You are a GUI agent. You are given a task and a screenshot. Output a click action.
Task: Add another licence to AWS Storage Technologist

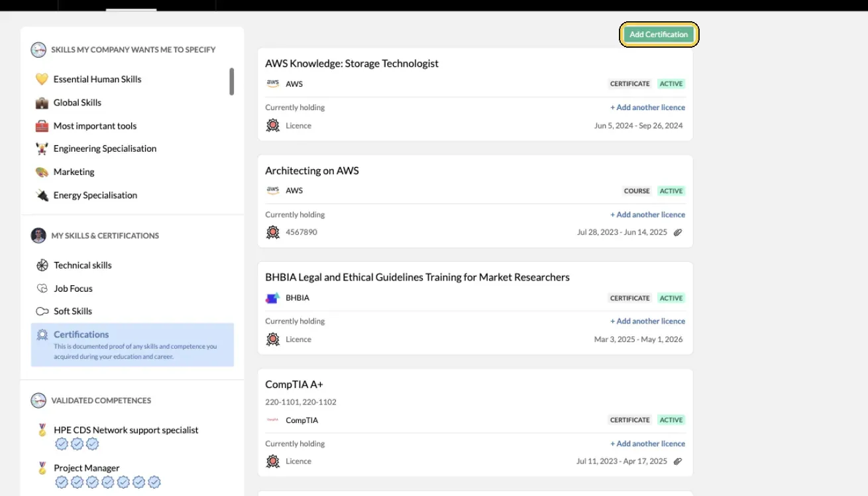click(x=647, y=107)
